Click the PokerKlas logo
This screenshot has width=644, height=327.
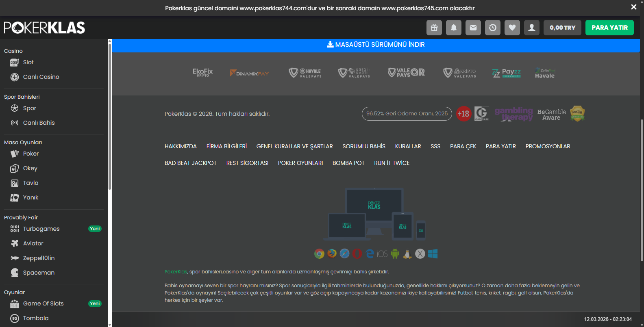44,28
